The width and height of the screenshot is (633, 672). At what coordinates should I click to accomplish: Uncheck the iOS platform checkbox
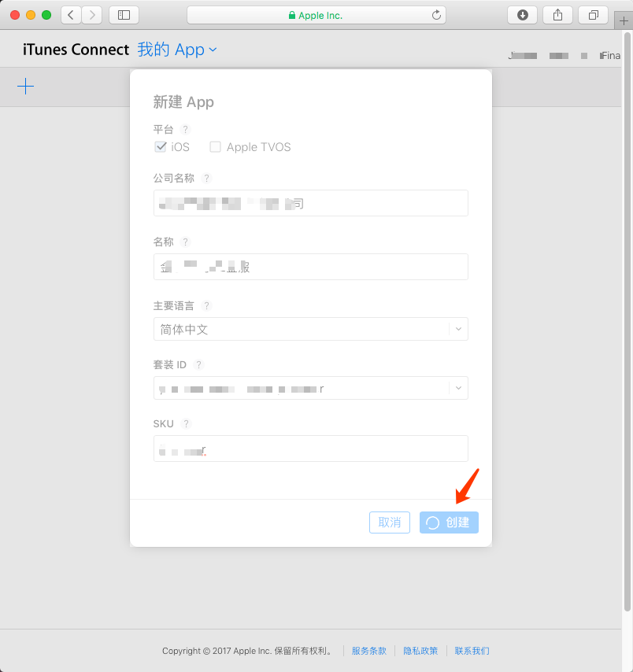pos(161,147)
